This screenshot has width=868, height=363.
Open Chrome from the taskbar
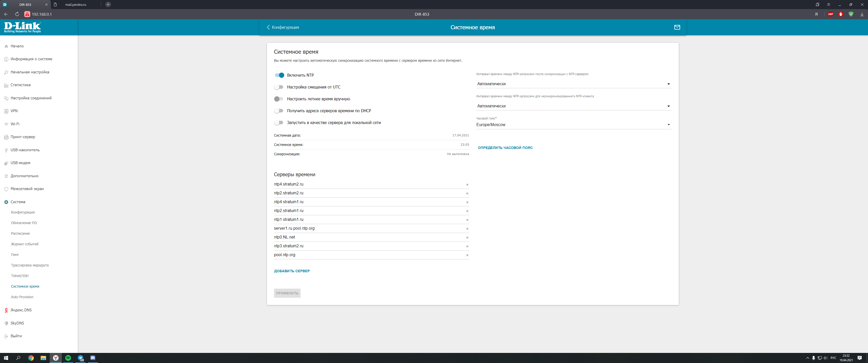(31, 358)
